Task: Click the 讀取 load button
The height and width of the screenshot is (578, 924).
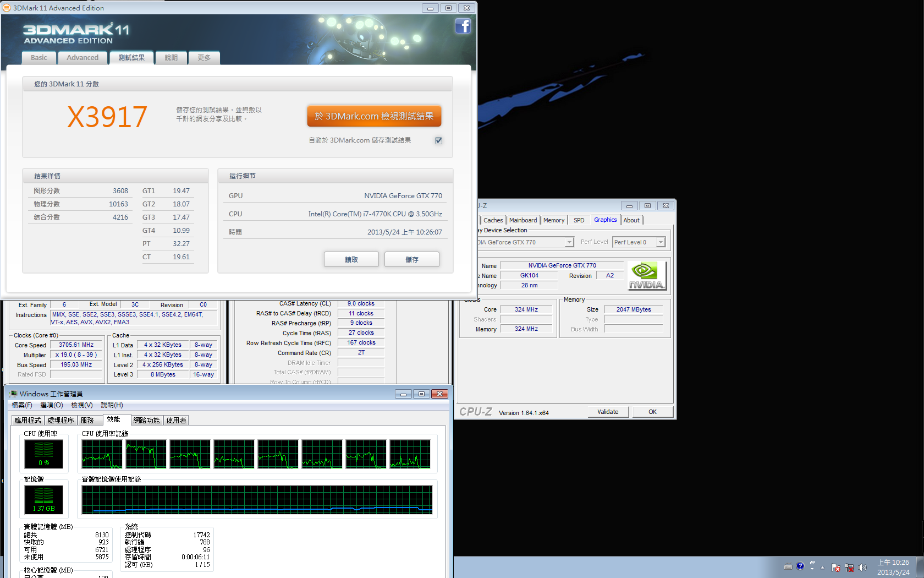Action: (x=351, y=259)
